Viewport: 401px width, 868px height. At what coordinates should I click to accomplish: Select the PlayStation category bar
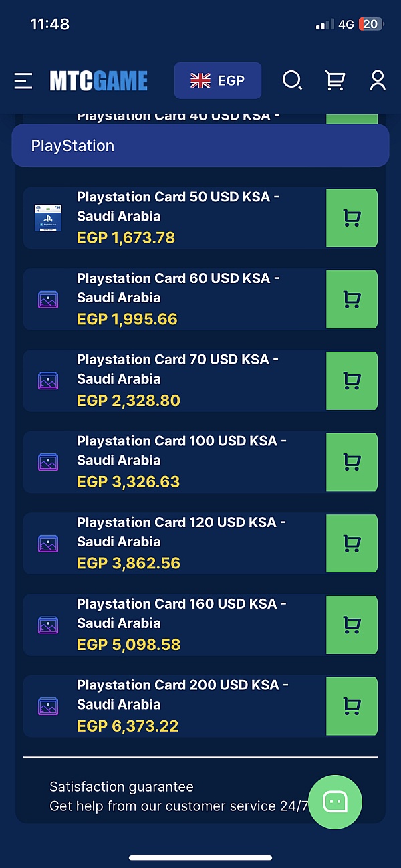pos(200,146)
